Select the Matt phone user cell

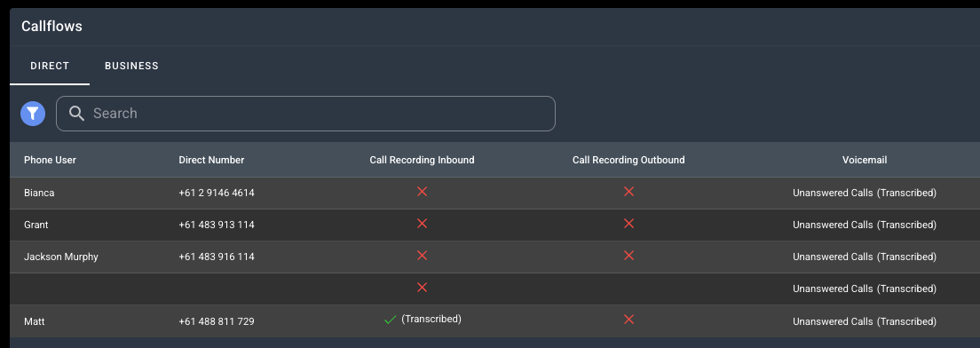point(35,321)
